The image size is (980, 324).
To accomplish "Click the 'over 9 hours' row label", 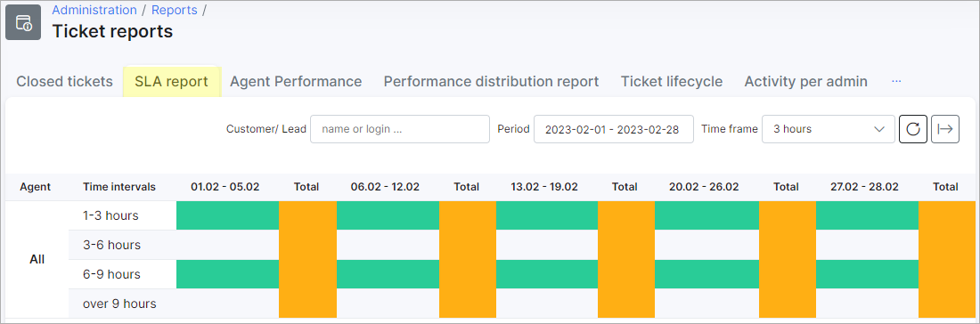I will [119, 304].
